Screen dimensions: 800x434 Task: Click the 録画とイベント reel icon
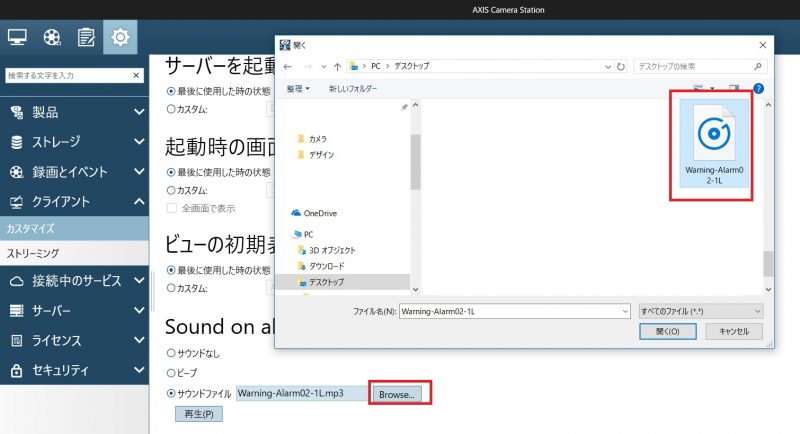coord(17,172)
